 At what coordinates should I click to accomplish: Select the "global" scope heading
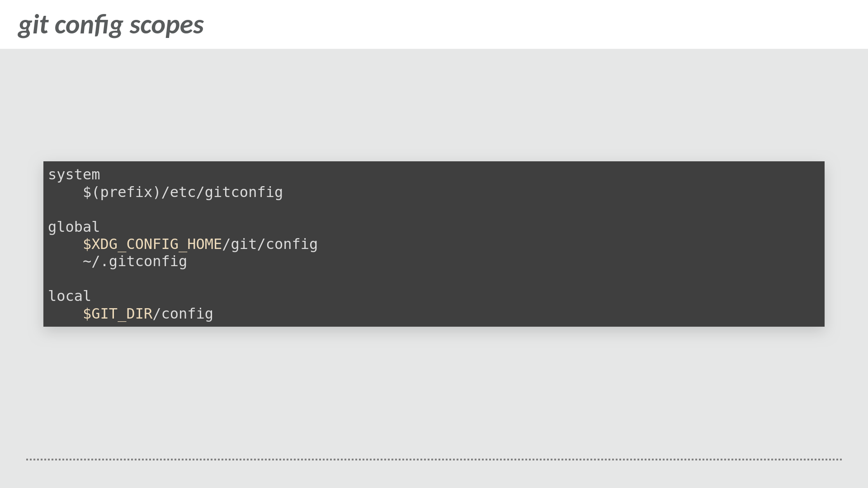tap(74, 227)
